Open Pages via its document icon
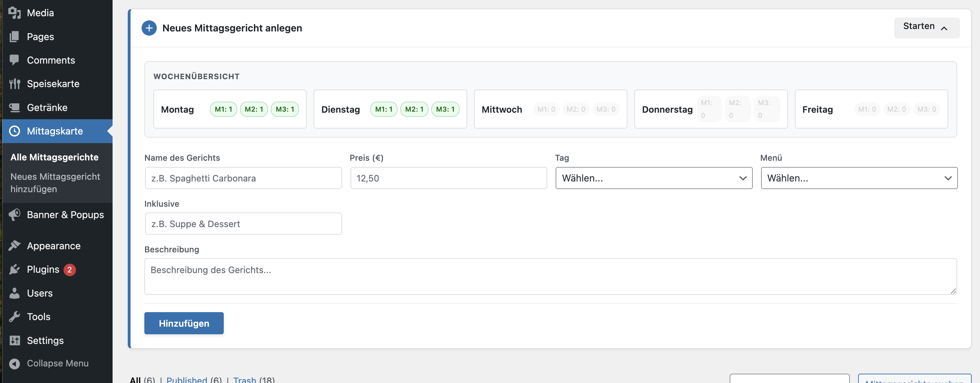980x383 pixels. pos(14,37)
